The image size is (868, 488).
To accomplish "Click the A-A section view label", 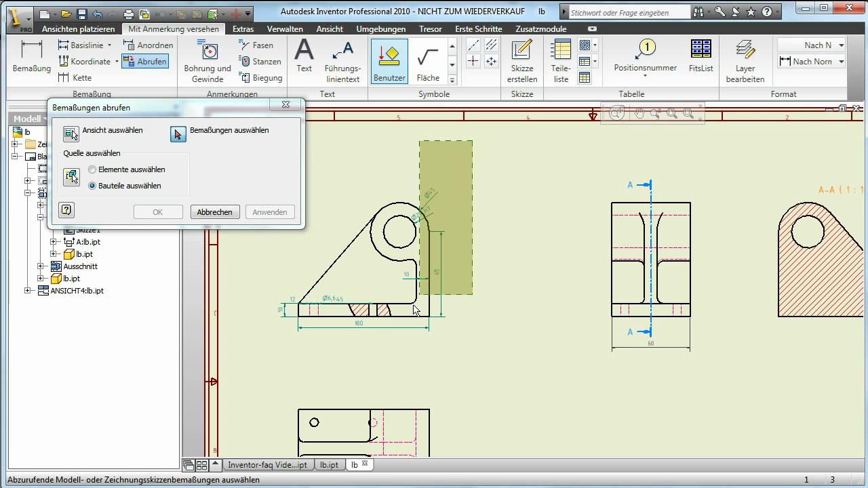I will [x=840, y=190].
